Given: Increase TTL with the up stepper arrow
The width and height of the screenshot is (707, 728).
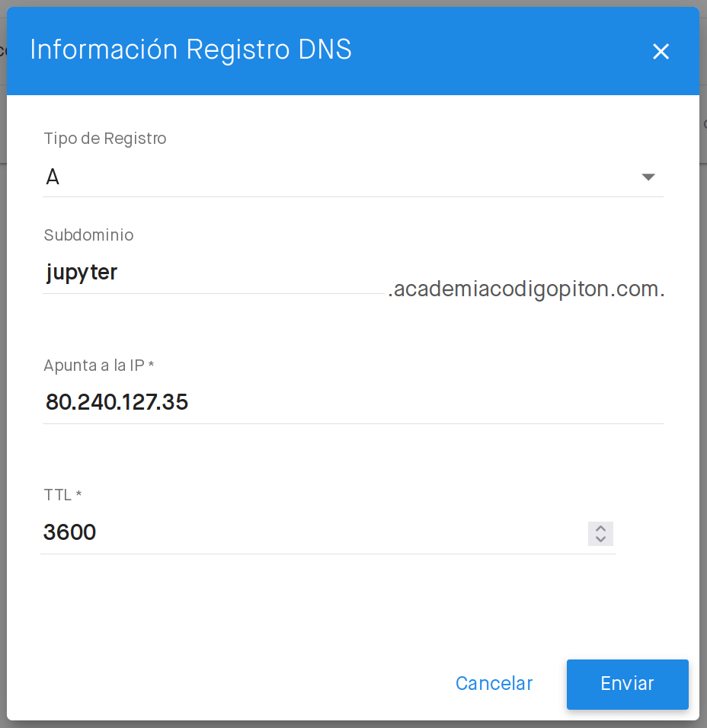Looking at the screenshot, I should pos(600,528).
